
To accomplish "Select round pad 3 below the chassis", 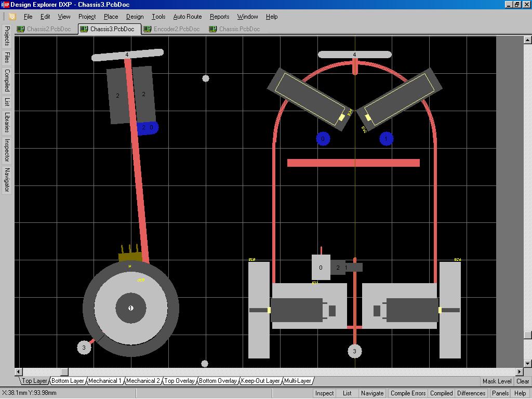I will tap(354, 351).
